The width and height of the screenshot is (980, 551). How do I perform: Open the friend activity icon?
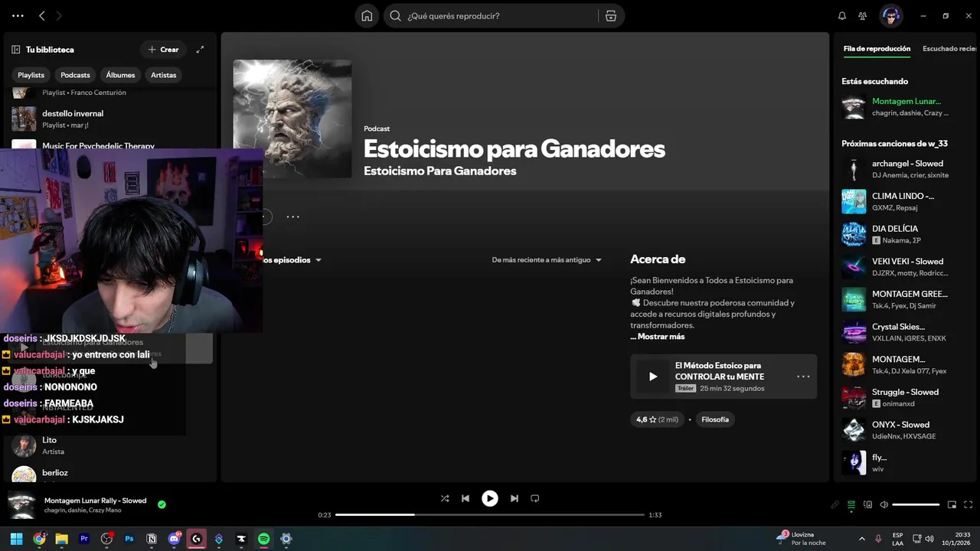pos(863,16)
